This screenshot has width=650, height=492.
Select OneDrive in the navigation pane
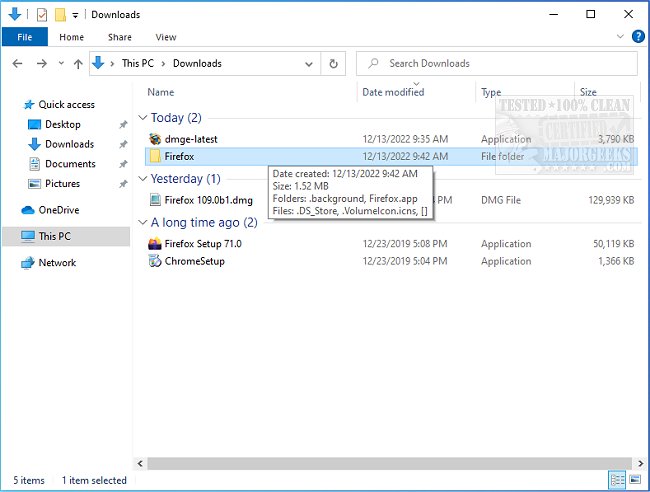click(58, 210)
